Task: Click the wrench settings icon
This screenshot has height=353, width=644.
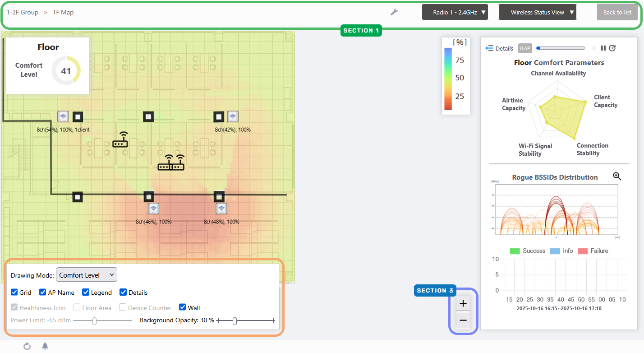Action: [394, 12]
